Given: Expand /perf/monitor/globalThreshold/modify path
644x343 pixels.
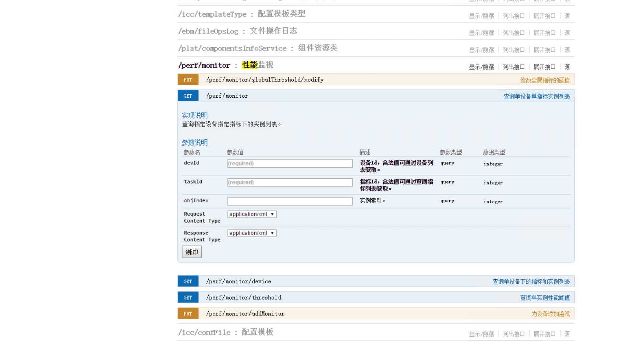Looking at the screenshot, I should (x=265, y=80).
